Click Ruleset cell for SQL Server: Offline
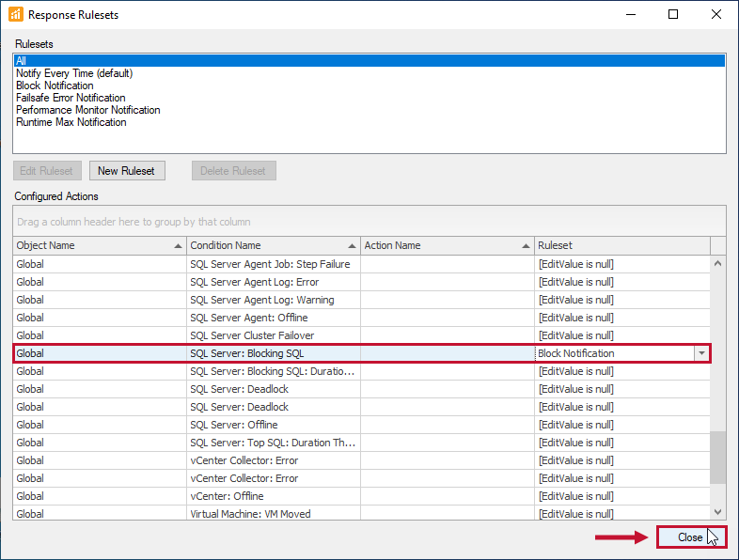This screenshot has width=739, height=560. tap(622, 425)
